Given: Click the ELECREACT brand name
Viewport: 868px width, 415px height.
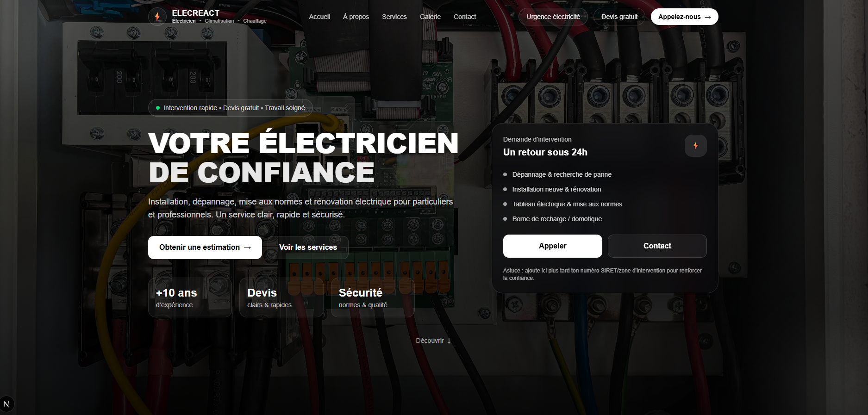Looking at the screenshot, I should [x=196, y=13].
